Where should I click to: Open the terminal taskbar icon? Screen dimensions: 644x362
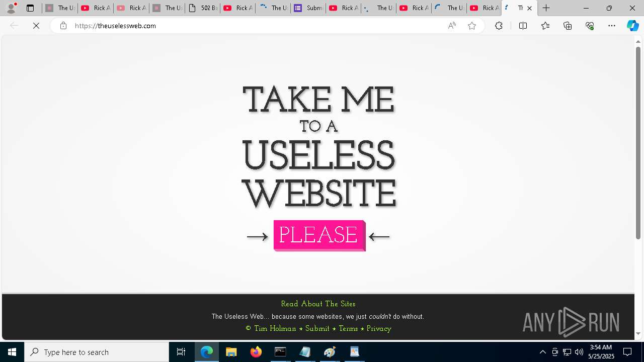(280, 352)
